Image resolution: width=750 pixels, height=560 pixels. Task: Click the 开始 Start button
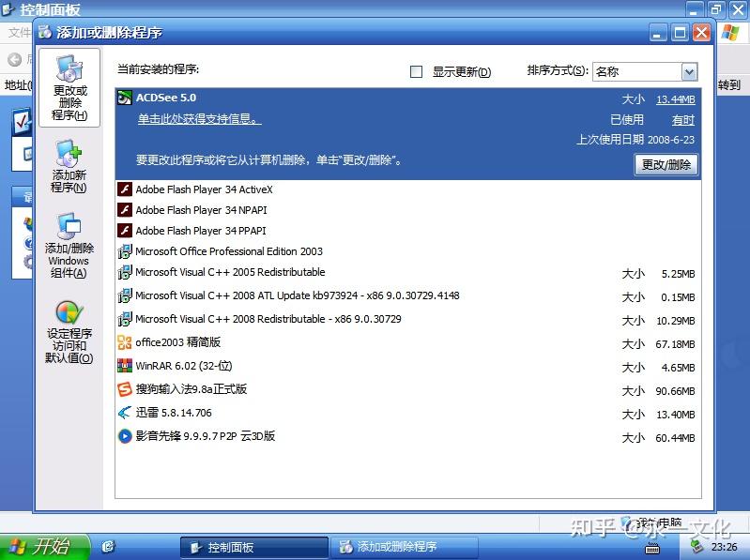[x=44, y=547]
